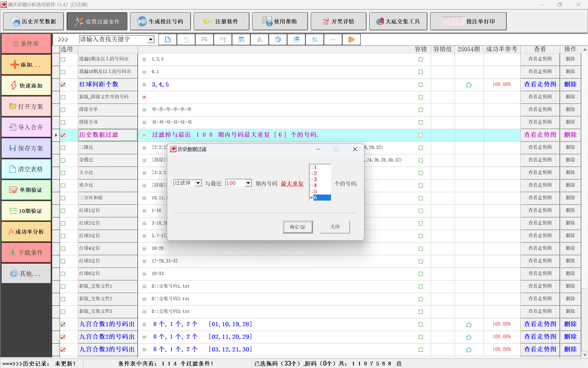Switch to 生成投注号码 tab
The width and height of the screenshot is (588, 368).
(160, 22)
